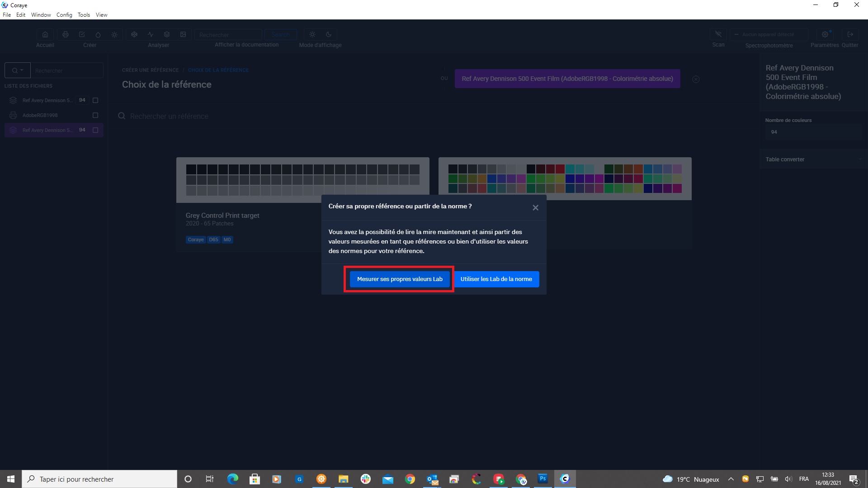The image size is (868, 488).
Task: Click Utiliser les Lab de la norme button
Action: point(496,279)
